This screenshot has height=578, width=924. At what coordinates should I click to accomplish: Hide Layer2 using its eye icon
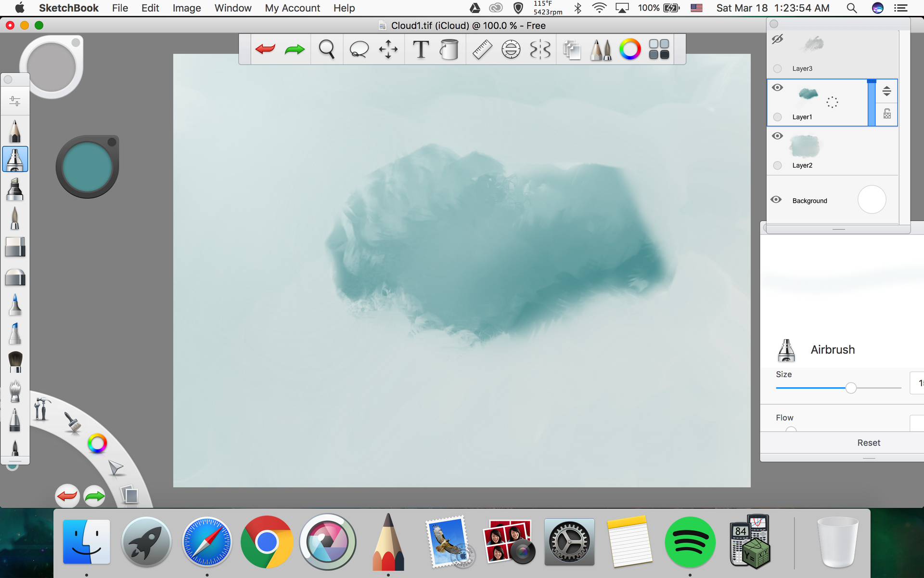point(777,136)
